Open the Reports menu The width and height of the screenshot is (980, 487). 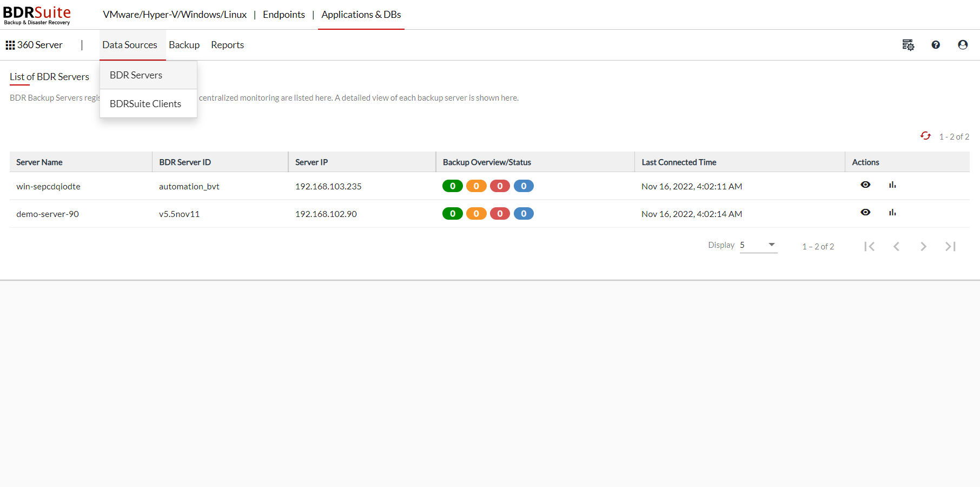(x=227, y=45)
